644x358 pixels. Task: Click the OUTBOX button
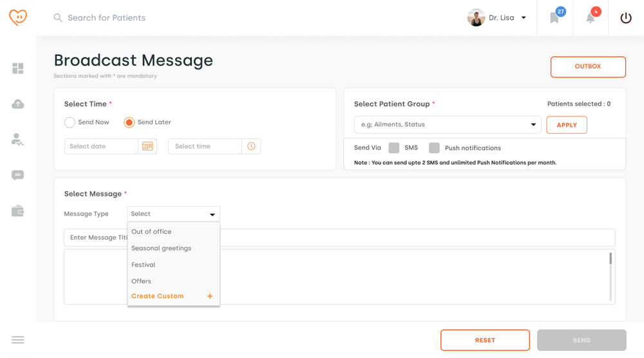tap(587, 67)
